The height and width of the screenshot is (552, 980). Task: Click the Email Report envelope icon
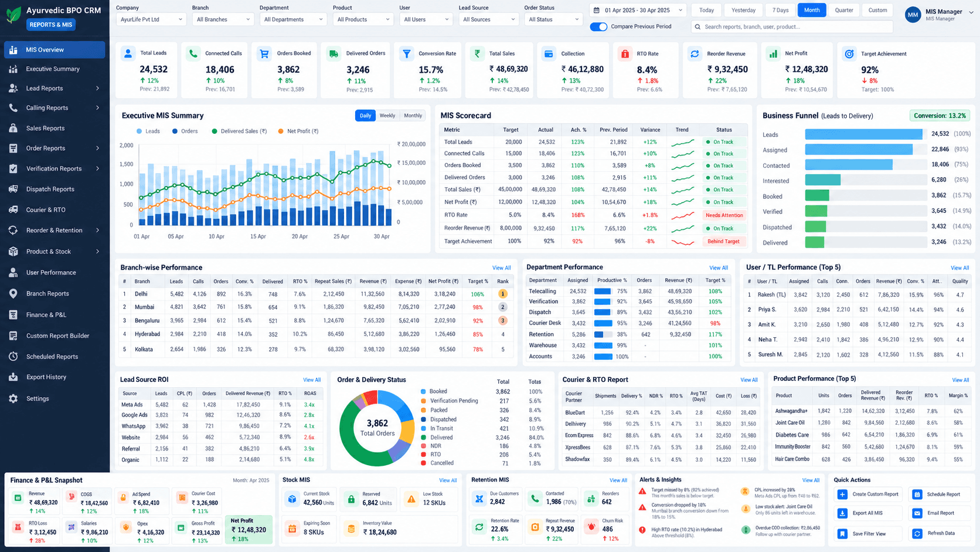click(917, 513)
